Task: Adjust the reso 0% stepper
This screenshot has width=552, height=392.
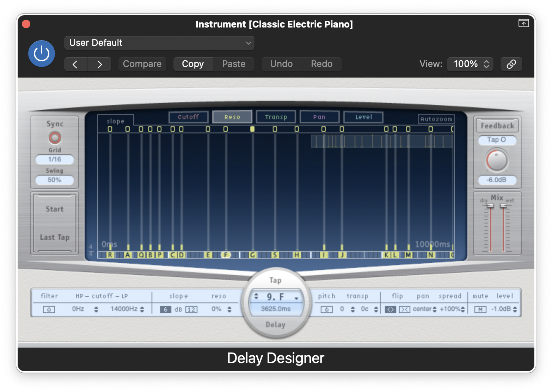Action: [229, 310]
